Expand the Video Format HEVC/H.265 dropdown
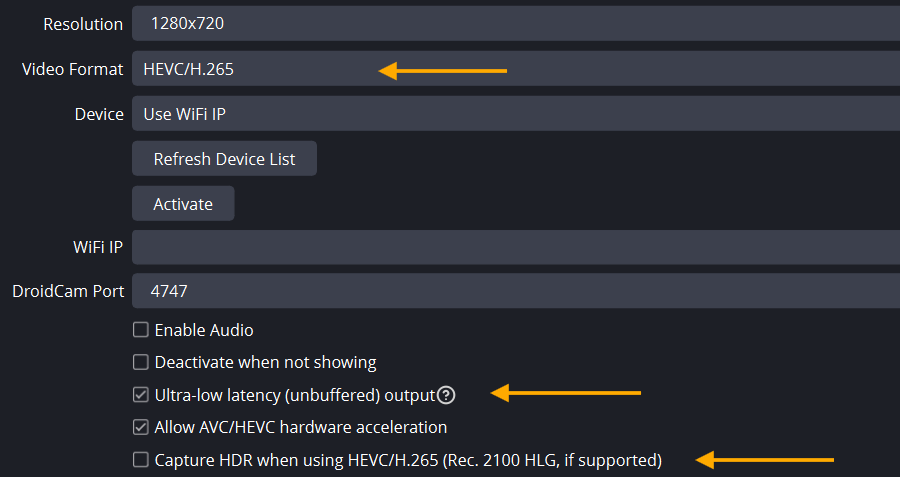The height and width of the screenshot is (477, 900). point(516,68)
